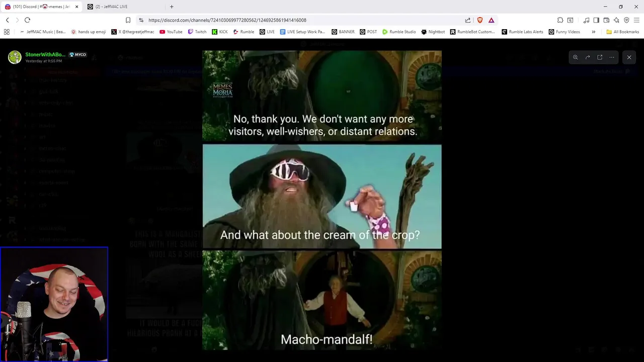
Task: Click the share page icon in address bar
Action: pos(468,20)
